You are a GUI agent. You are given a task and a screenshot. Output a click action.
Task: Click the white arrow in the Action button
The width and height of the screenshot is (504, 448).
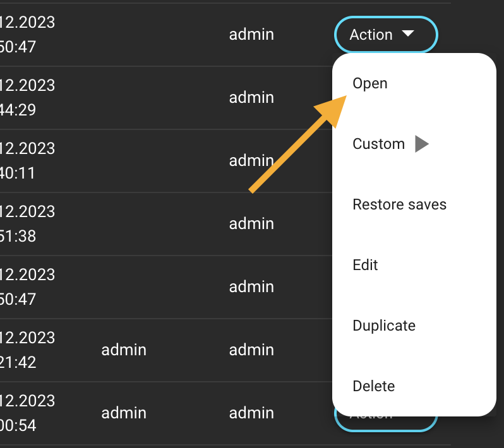point(408,34)
